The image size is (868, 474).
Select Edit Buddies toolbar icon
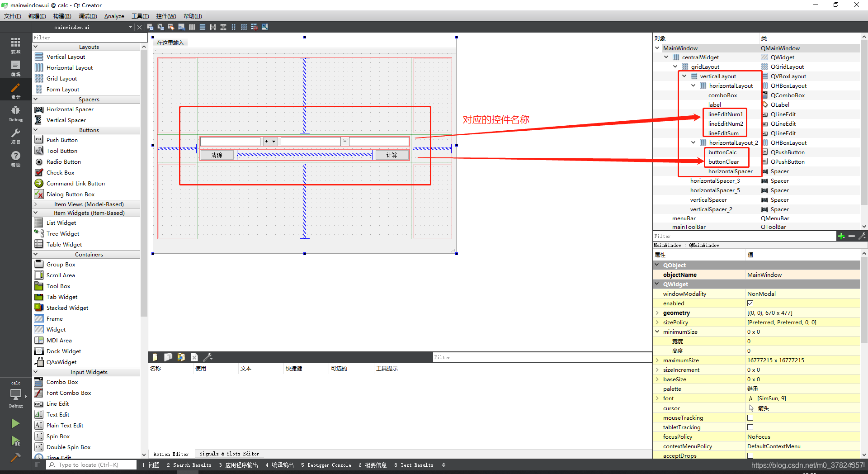(171, 27)
